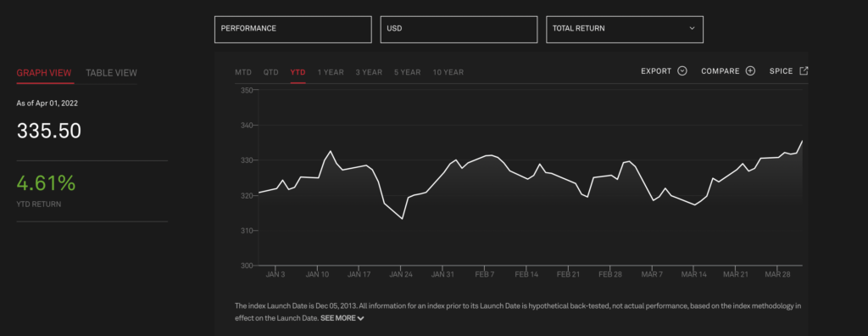The height and width of the screenshot is (336, 868).
Task: Click the FEB 7 axis label
Action: tap(484, 274)
